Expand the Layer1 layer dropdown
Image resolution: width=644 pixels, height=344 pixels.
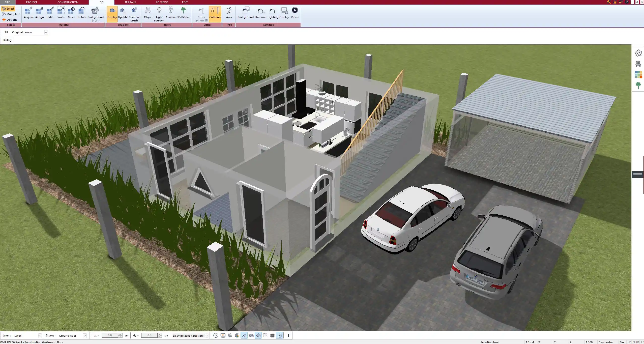tap(40, 336)
